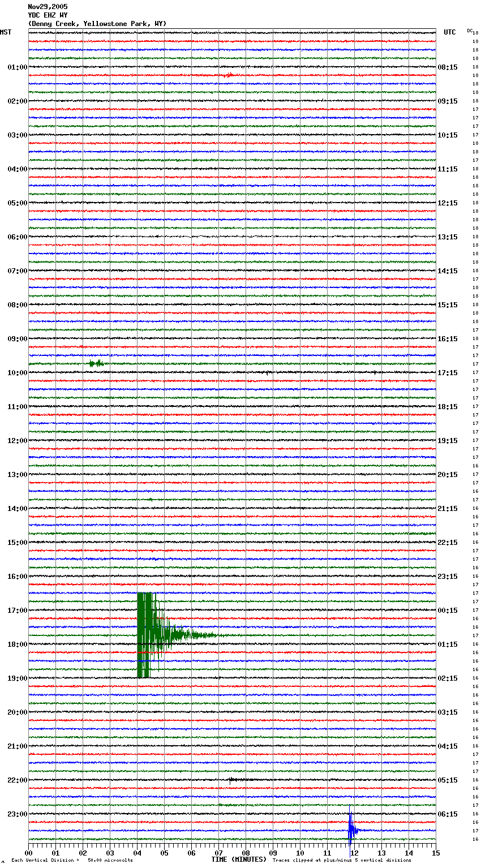Click the Denny Creek, Yellowstone Park location title
Screen dimensions: 481x868
coord(97,24)
